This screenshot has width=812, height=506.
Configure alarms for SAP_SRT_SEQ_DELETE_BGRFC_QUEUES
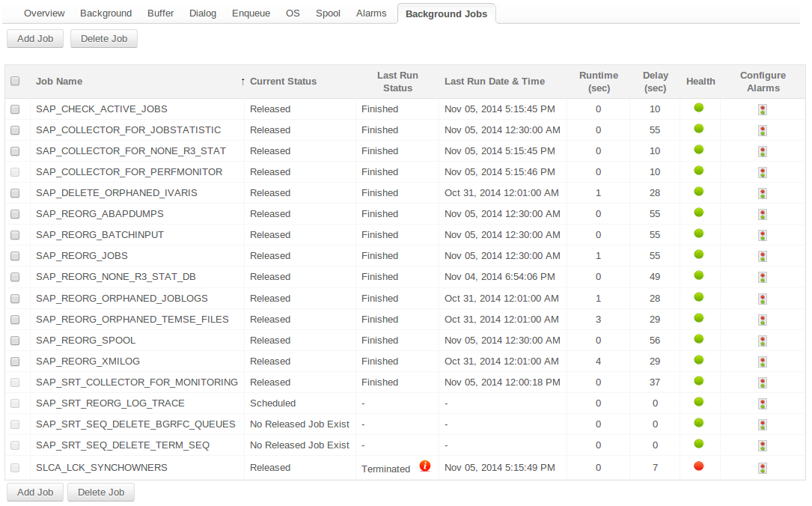763,424
